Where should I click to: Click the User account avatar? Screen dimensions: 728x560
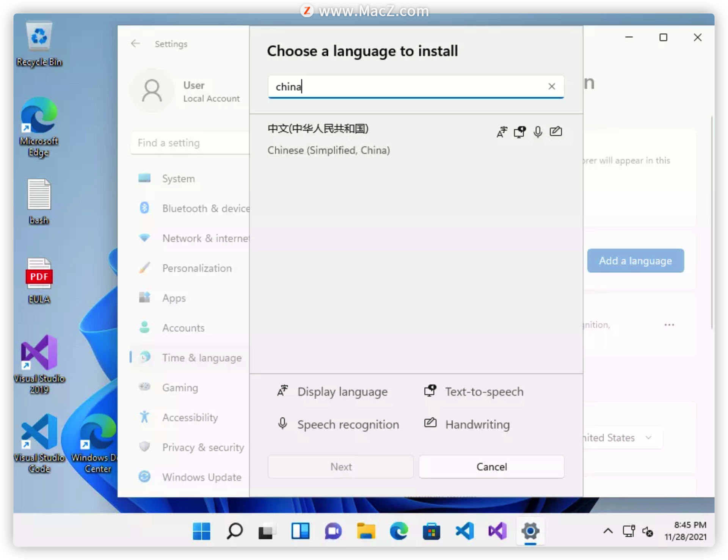[x=152, y=90]
